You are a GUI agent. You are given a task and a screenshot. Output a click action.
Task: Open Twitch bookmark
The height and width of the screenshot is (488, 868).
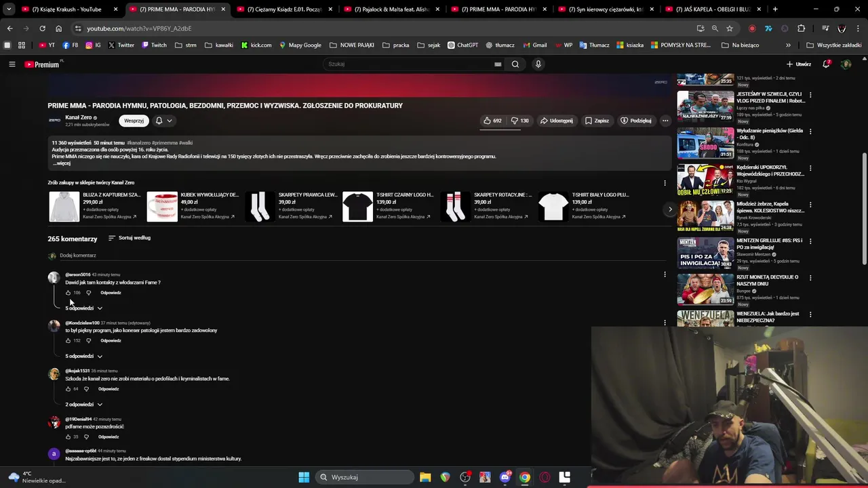[x=154, y=45]
